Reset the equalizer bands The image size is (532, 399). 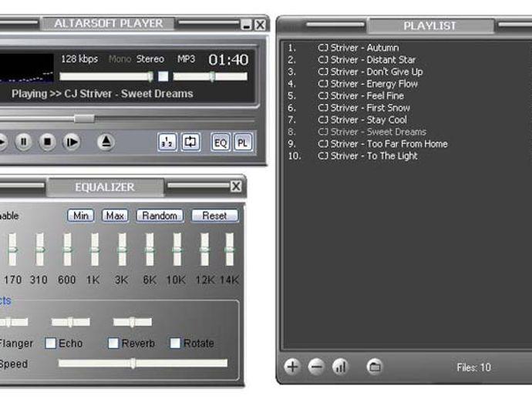tap(215, 216)
